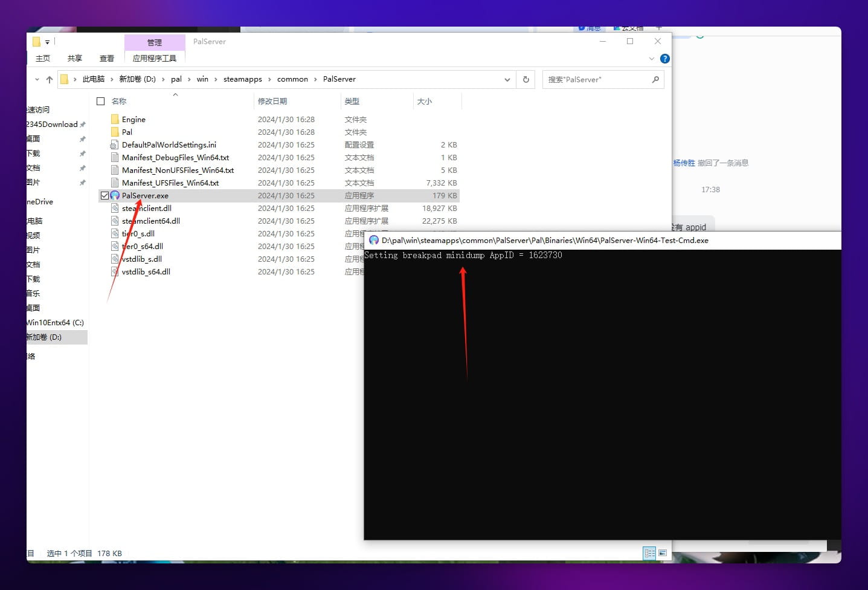The width and height of the screenshot is (868, 590).
Task: Open the 应用程序工具 ribbon tab
Action: point(155,59)
